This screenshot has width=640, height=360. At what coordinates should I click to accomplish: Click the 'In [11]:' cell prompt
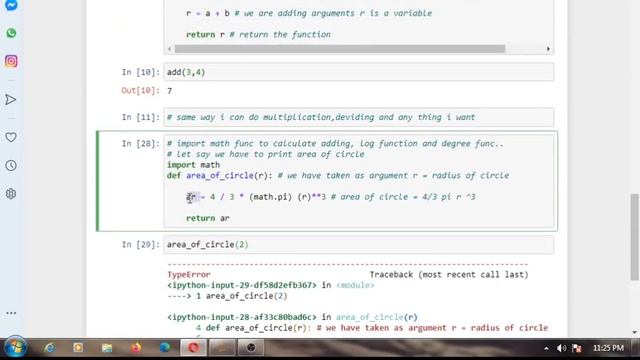tap(141, 118)
